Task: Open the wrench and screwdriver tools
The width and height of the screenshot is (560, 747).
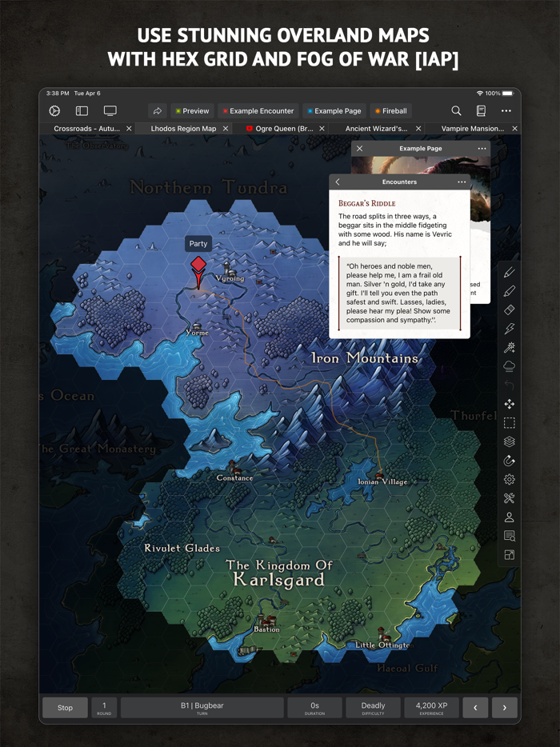Action: (509, 498)
